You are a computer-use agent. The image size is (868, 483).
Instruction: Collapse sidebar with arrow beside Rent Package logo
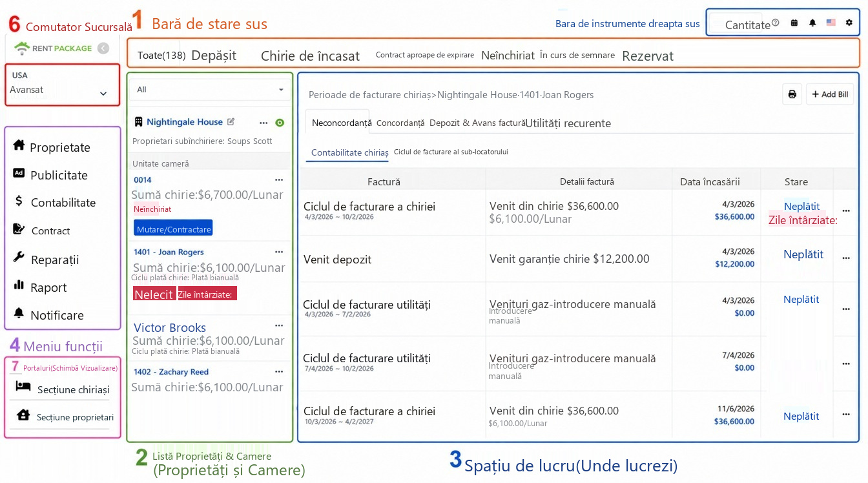pyautogui.click(x=103, y=48)
